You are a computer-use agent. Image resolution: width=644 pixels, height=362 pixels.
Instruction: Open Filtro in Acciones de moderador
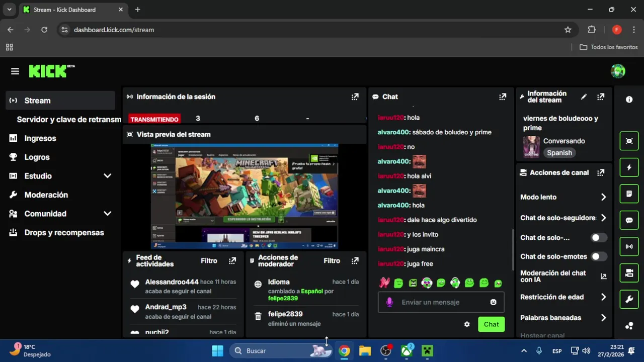click(x=332, y=260)
